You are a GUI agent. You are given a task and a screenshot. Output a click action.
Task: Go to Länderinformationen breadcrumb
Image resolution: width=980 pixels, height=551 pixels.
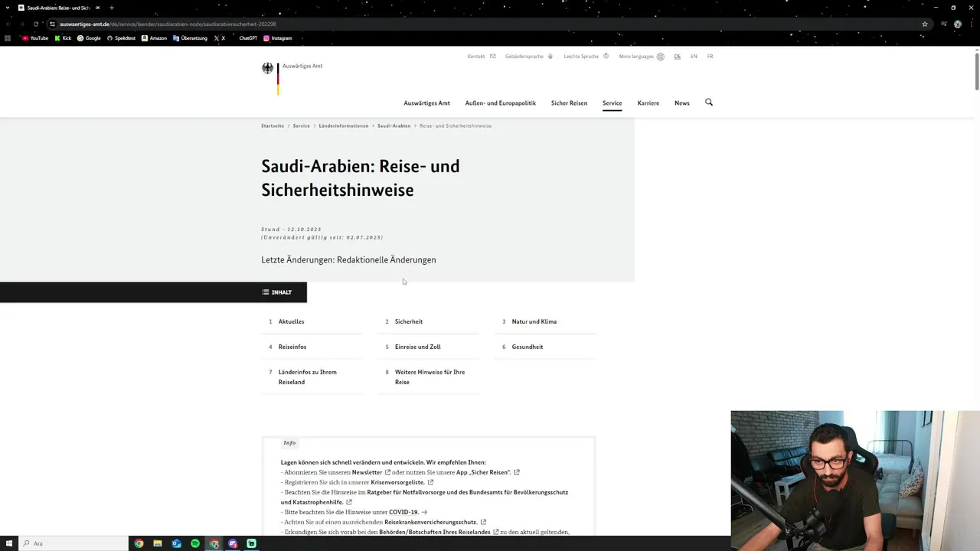point(344,126)
